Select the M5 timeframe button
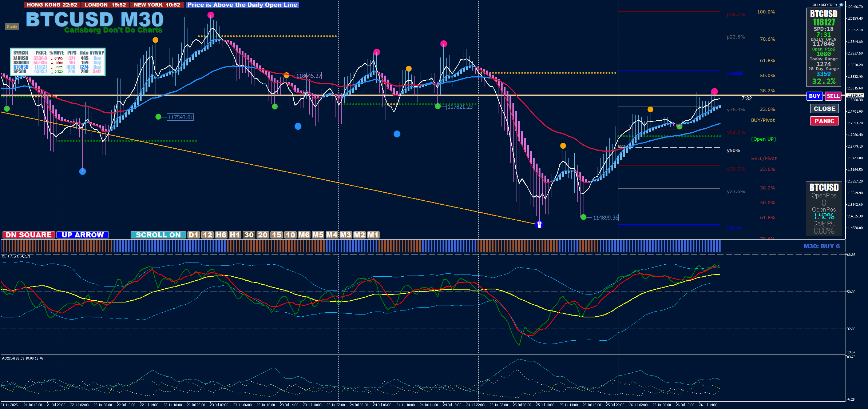This screenshot has height=409, width=868. [318, 235]
